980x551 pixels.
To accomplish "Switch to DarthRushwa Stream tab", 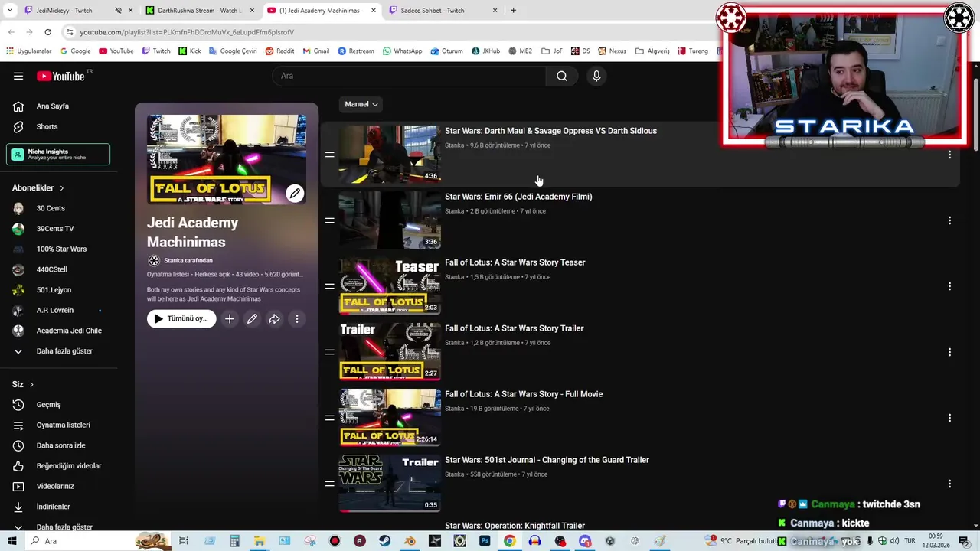I will (199, 11).
